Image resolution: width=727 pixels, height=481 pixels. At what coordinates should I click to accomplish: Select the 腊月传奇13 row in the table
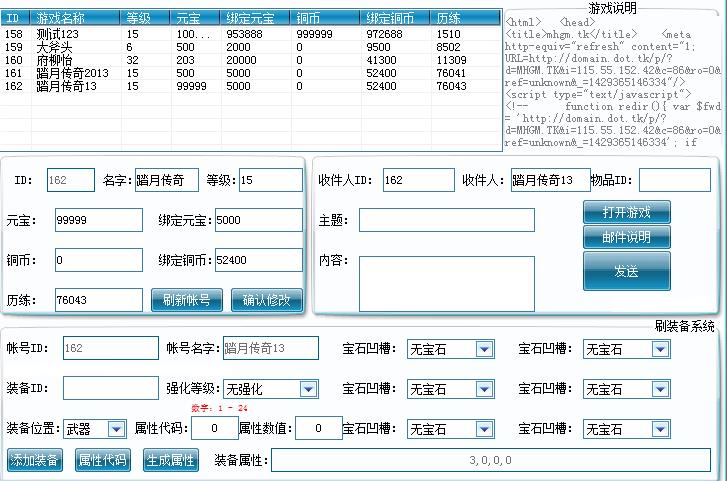(x=251, y=86)
